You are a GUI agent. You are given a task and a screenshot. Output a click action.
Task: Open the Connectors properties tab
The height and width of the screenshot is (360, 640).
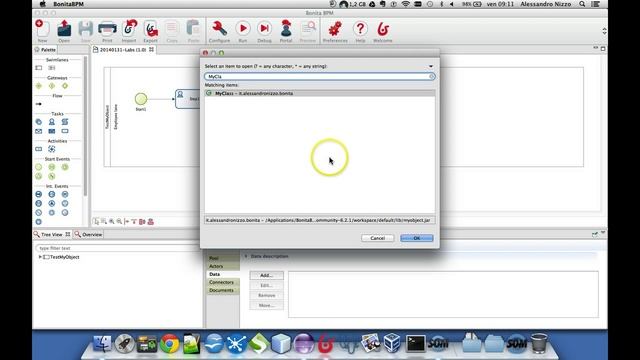coord(222,282)
